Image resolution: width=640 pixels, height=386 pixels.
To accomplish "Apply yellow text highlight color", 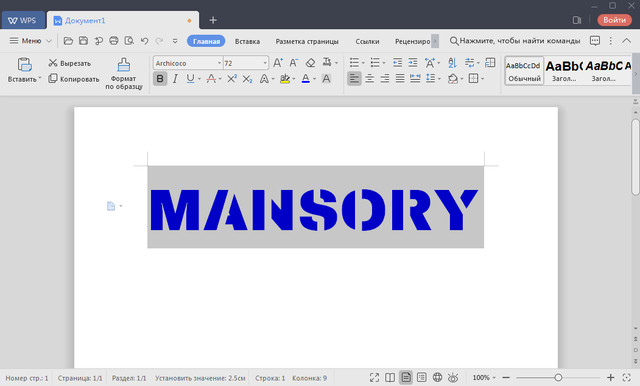I will click(x=285, y=78).
